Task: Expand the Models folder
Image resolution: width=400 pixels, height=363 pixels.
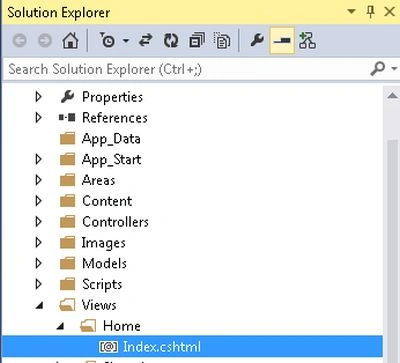Action: pos(39,263)
